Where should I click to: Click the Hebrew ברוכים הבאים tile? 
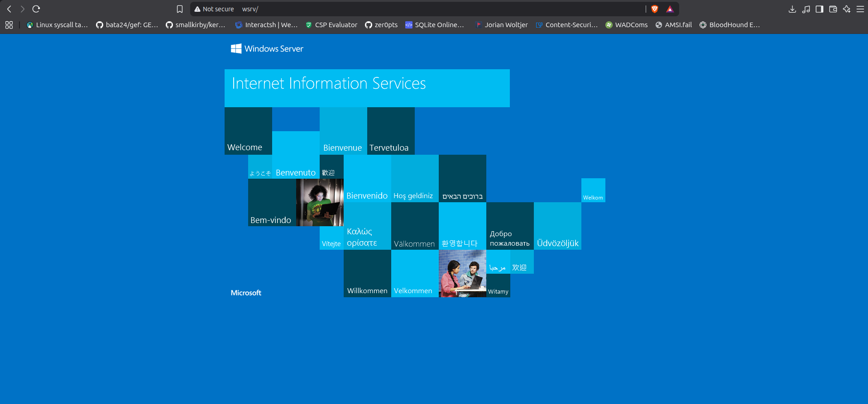pos(462,178)
